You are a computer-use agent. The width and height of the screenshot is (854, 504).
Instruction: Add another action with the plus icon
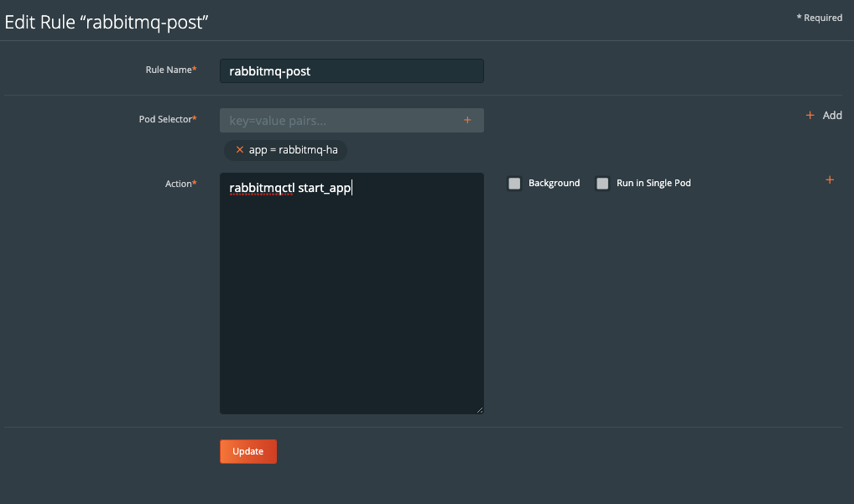[x=830, y=179]
